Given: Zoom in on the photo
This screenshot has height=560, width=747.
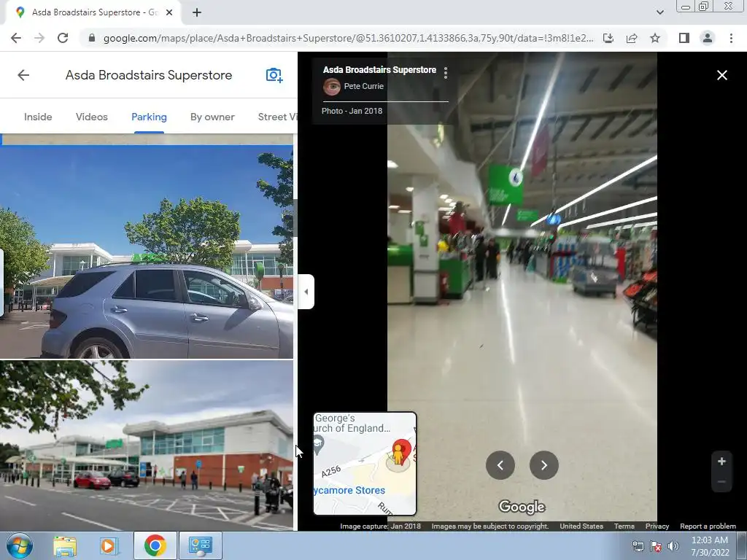Looking at the screenshot, I should tap(721, 461).
